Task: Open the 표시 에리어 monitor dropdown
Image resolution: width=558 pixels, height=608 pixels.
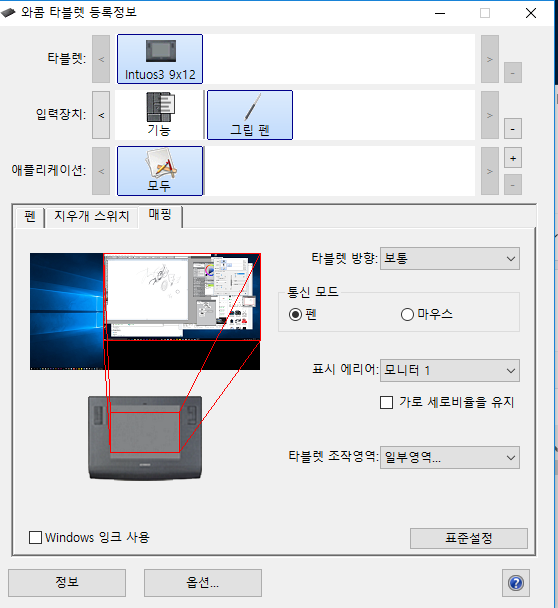Action: tap(450, 371)
